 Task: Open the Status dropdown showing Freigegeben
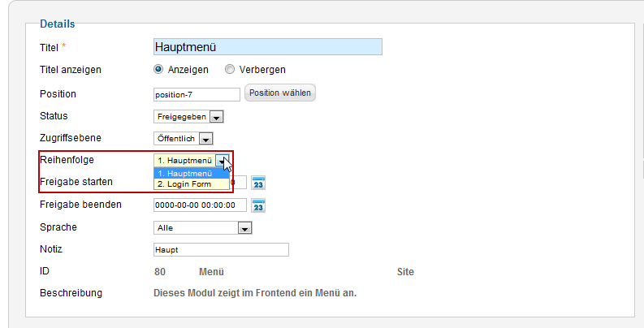tap(188, 117)
